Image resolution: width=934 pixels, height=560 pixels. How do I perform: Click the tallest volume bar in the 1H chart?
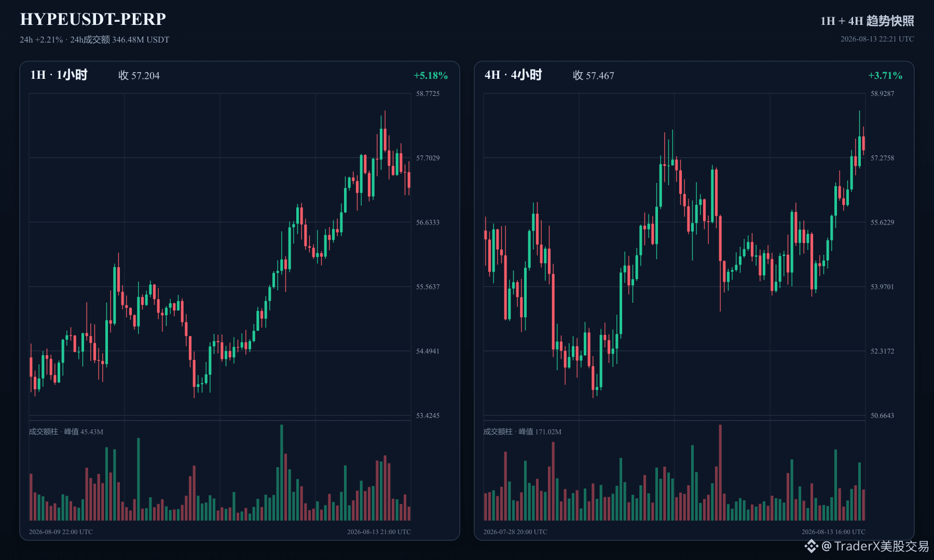282,472
